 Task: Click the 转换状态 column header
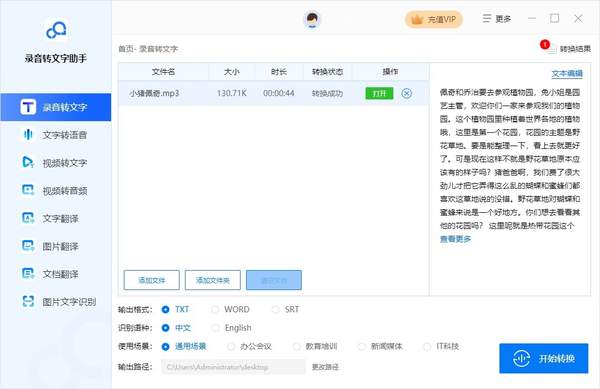click(328, 72)
